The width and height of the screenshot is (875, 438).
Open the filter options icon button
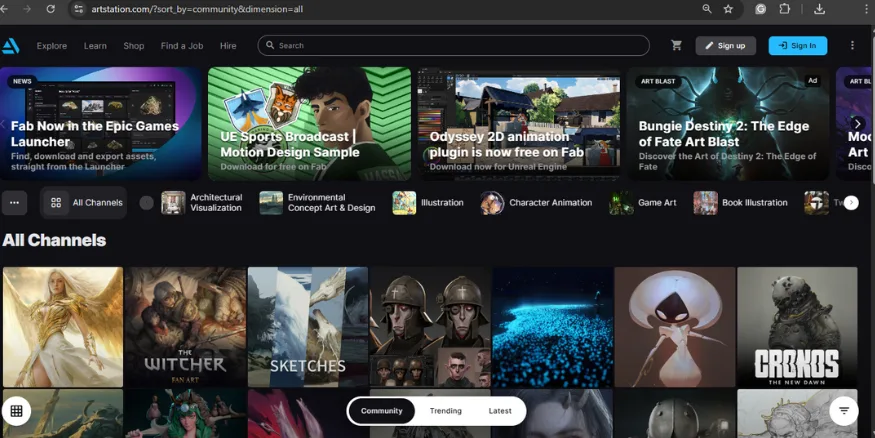click(x=844, y=411)
